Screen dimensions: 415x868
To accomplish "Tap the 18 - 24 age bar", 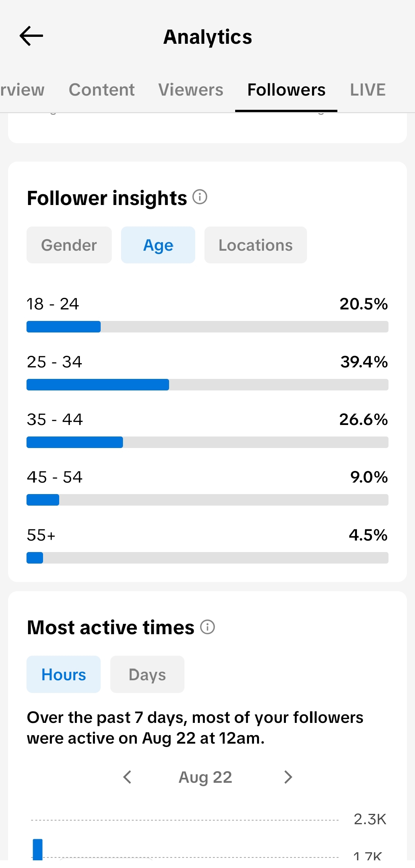I will [207, 327].
